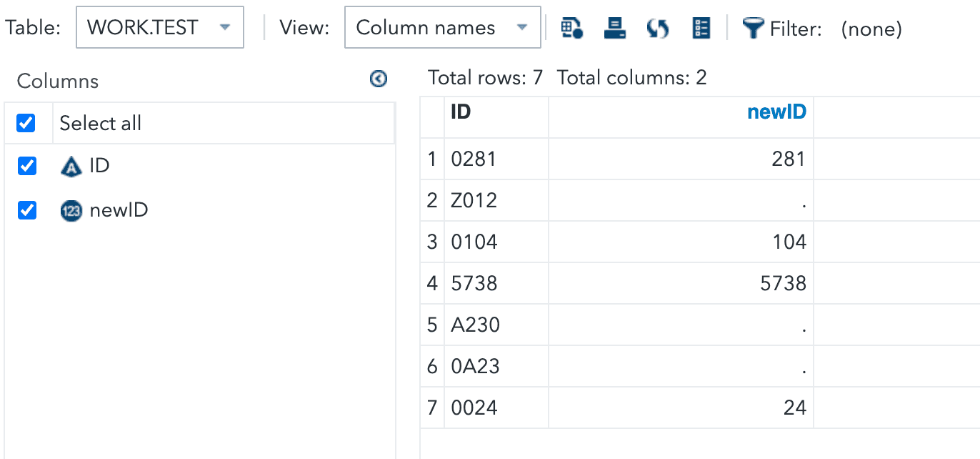
Task: Click the Total rows: 7 label
Action: coord(484,77)
